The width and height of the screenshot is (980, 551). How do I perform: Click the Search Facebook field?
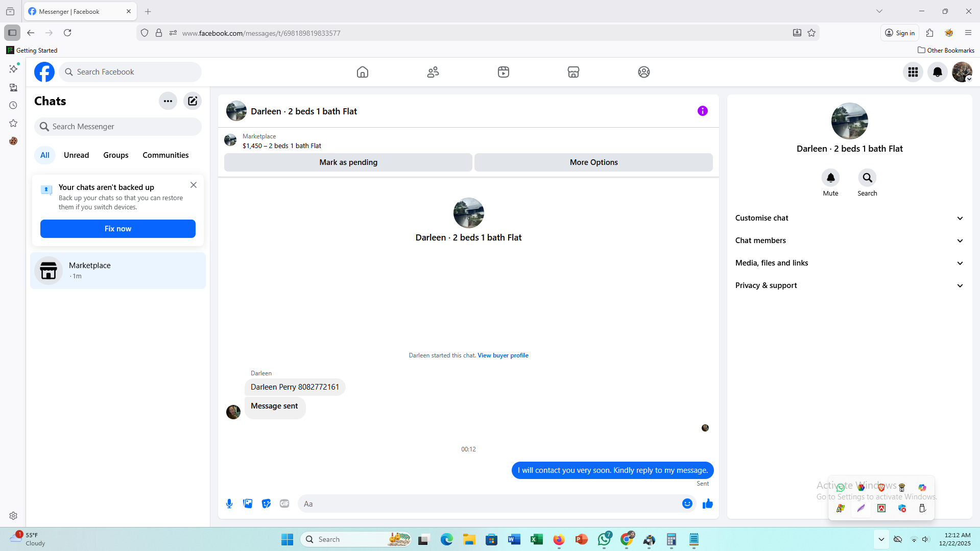(130, 72)
